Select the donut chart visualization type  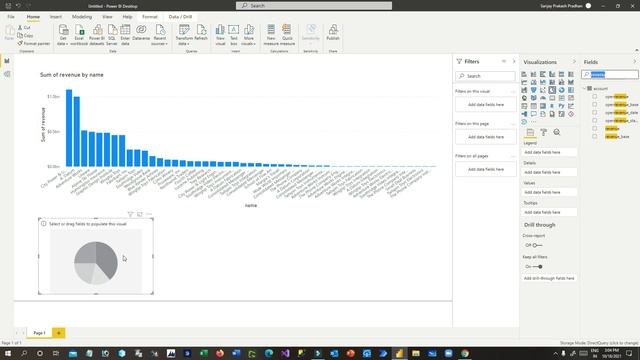pos(561,90)
